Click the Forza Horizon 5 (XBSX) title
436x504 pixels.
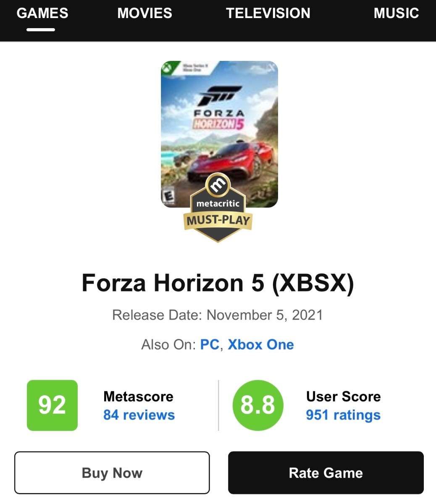pos(218,283)
